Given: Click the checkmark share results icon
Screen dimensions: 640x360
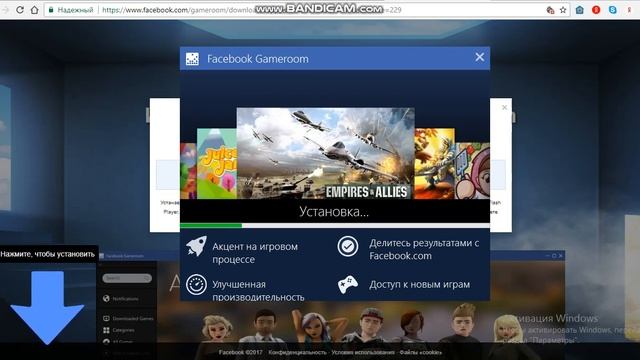Looking at the screenshot, I should pyautogui.click(x=348, y=246).
